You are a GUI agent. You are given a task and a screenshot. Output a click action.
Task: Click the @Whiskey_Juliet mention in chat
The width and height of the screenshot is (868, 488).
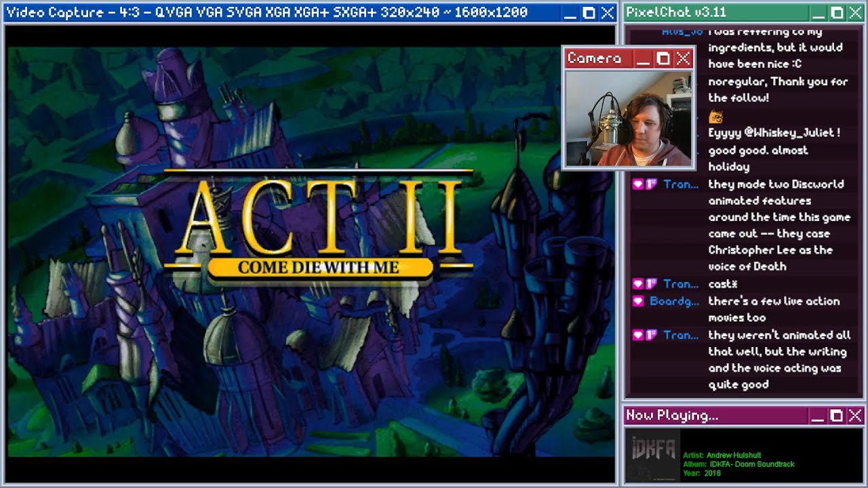pyautogui.click(x=789, y=133)
